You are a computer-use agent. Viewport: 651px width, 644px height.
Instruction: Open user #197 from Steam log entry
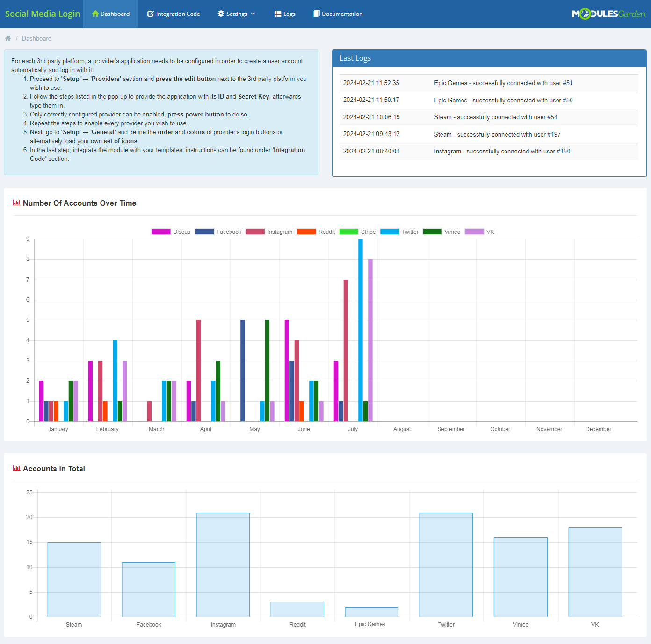pyautogui.click(x=554, y=134)
